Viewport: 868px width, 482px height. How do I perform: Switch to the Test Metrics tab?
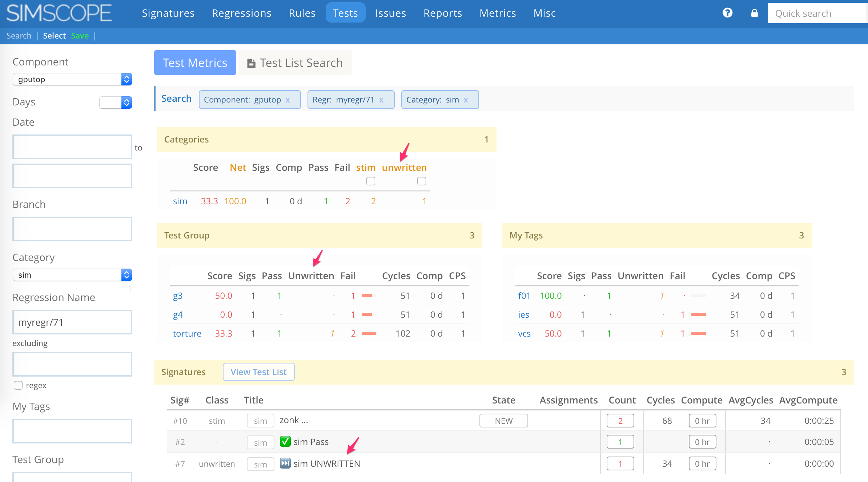pyautogui.click(x=195, y=63)
